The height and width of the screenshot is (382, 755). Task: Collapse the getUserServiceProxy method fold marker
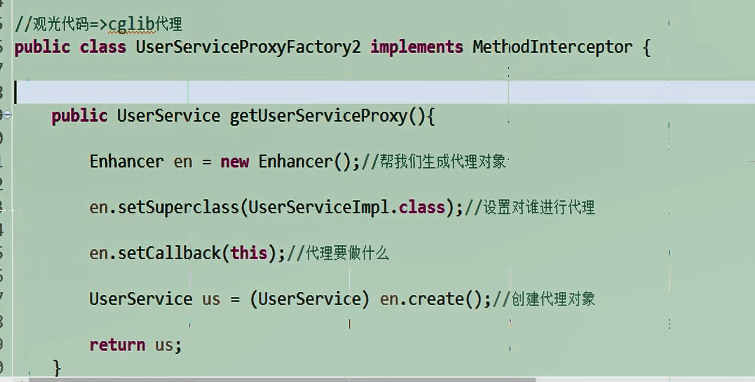pos(7,115)
